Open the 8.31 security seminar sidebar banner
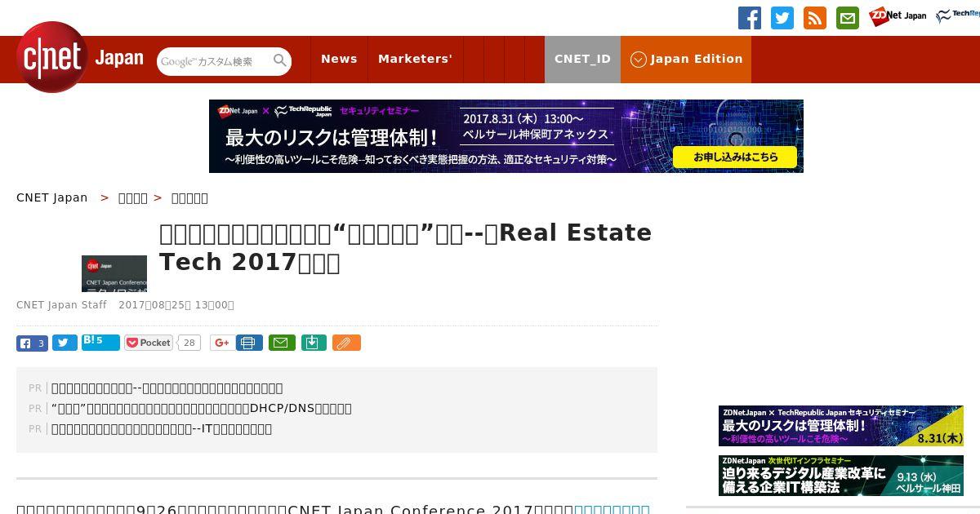 (x=841, y=426)
